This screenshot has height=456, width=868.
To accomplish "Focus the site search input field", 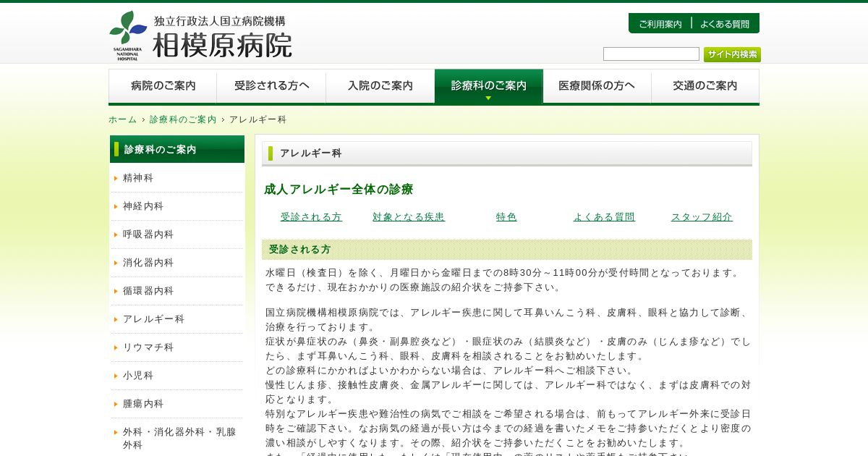I will coord(651,54).
